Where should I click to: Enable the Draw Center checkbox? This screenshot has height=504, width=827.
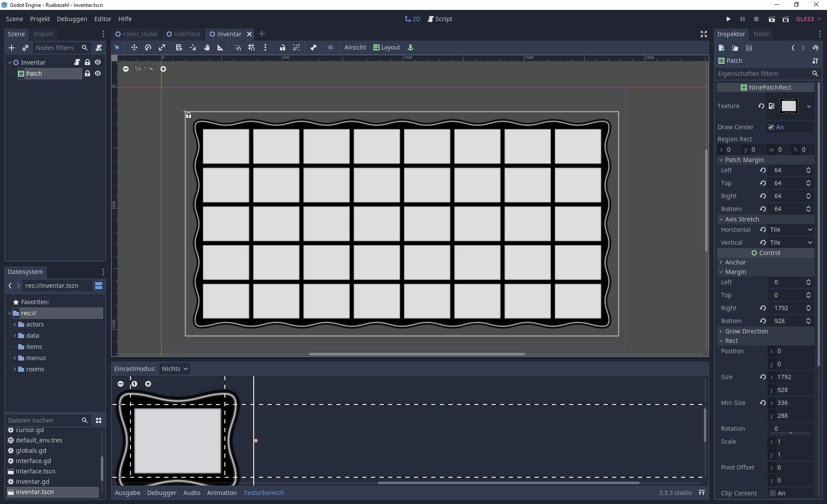771,127
